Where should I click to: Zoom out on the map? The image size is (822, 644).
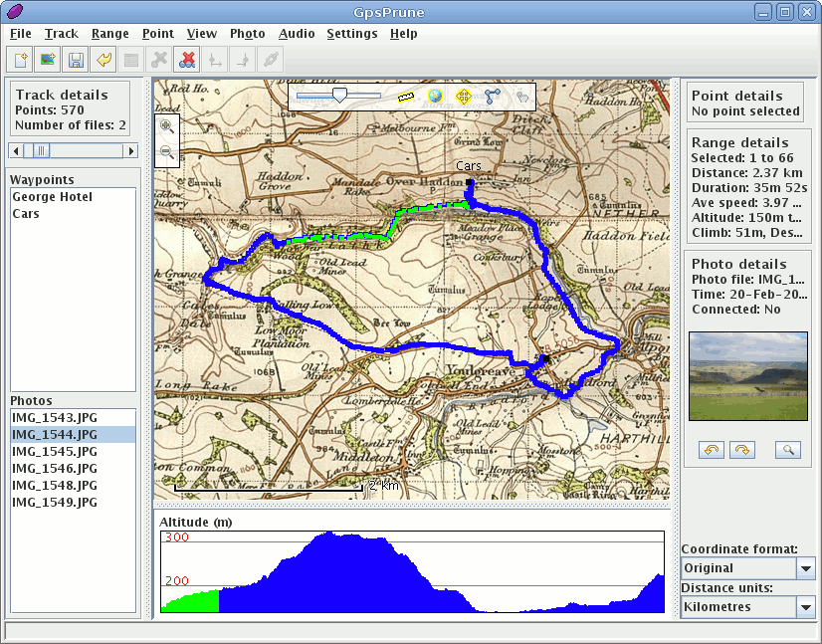tap(167, 152)
